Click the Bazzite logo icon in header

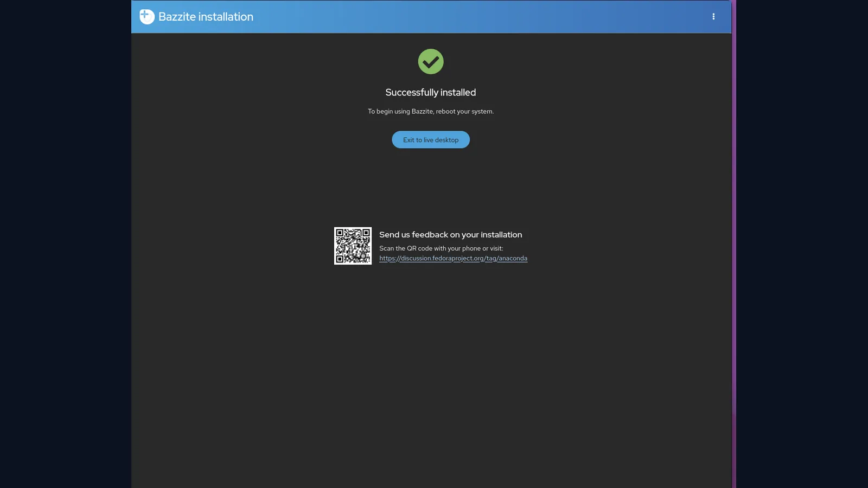point(147,17)
